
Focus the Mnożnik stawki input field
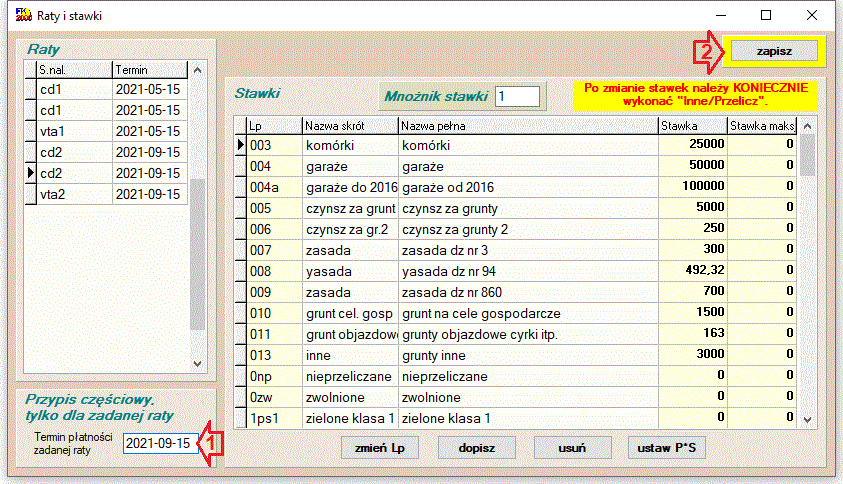517,96
